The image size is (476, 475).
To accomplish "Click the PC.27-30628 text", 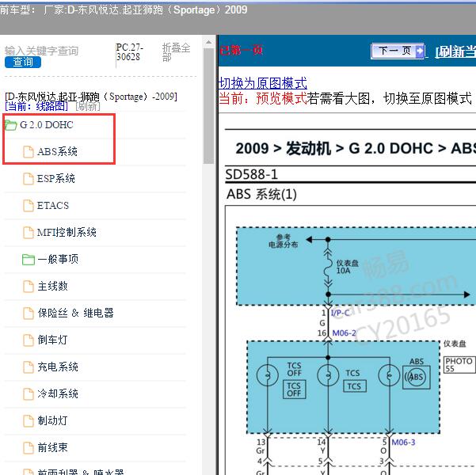I will click(x=130, y=52).
